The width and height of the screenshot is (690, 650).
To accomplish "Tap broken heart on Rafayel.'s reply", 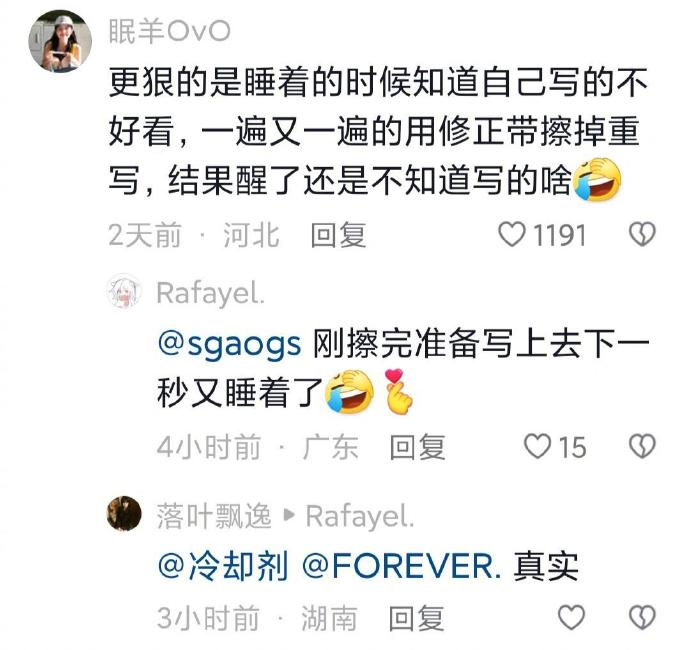I will (642, 446).
